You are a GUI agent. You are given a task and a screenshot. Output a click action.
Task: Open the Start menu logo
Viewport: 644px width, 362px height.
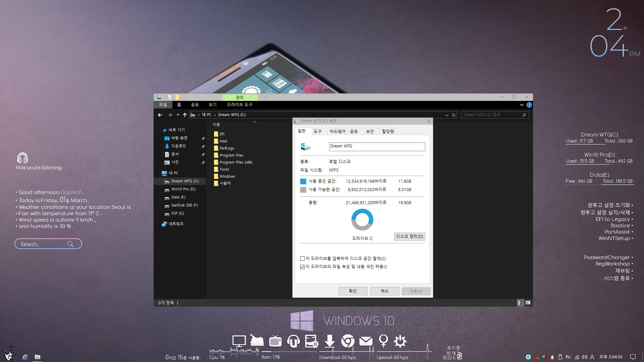[10, 354]
